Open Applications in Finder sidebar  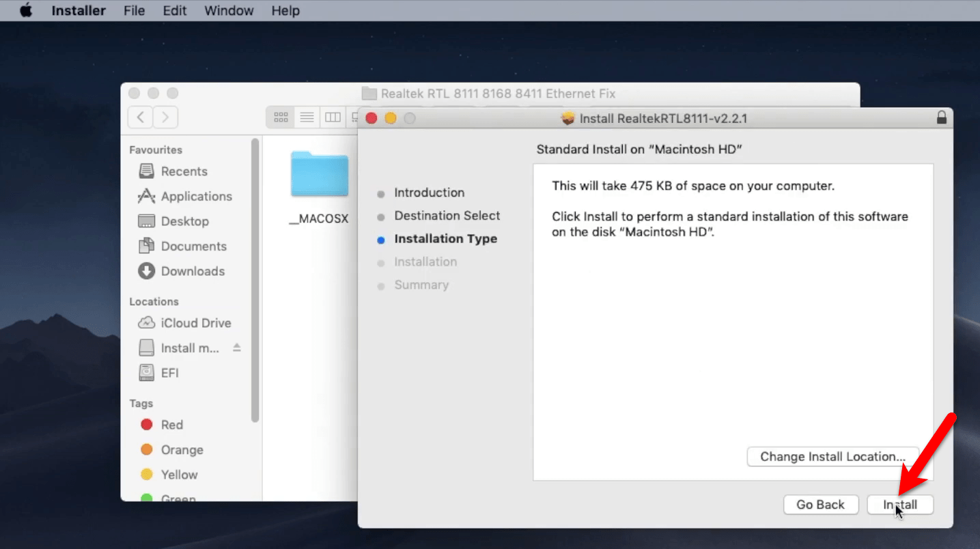tap(184, 197)
